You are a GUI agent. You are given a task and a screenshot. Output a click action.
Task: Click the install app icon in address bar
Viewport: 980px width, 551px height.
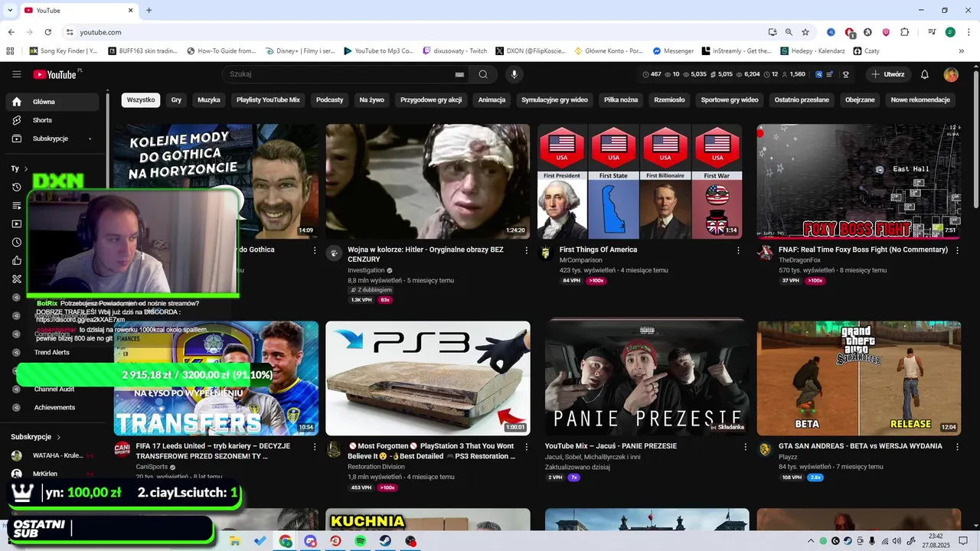point(773,32)
